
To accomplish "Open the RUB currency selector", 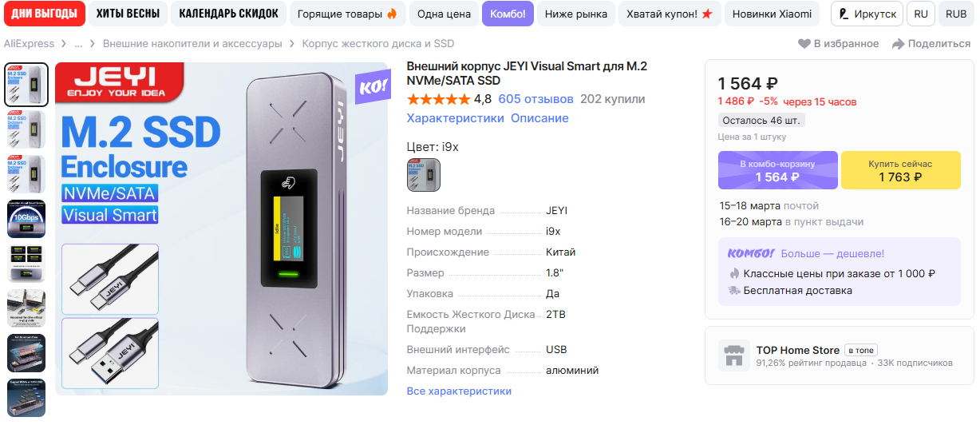I will [x=956, y=14].
